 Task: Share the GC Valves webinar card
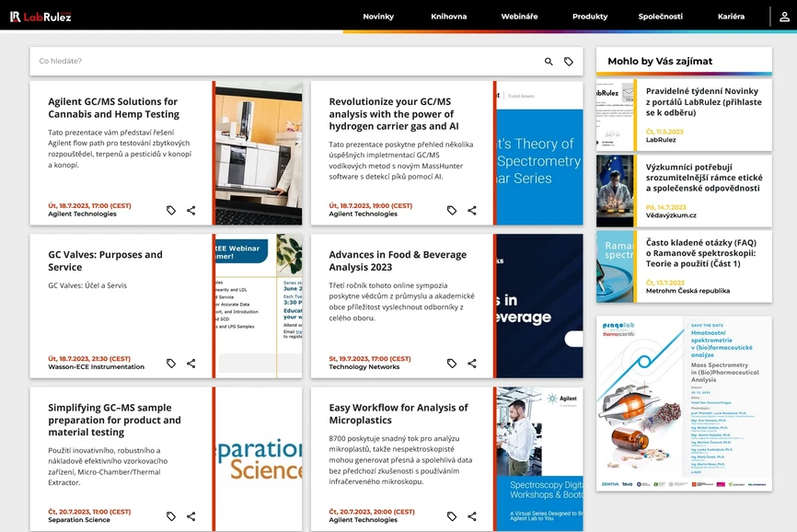coord(191,364)
